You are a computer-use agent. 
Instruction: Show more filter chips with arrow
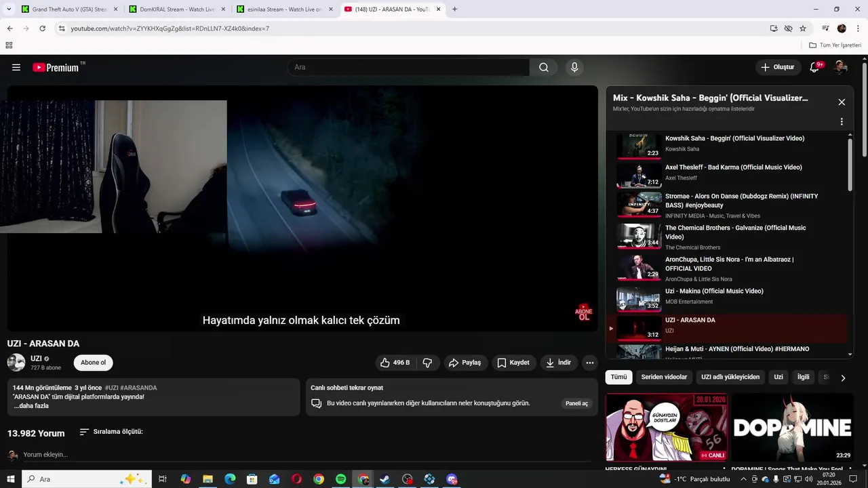pos(843,378)
